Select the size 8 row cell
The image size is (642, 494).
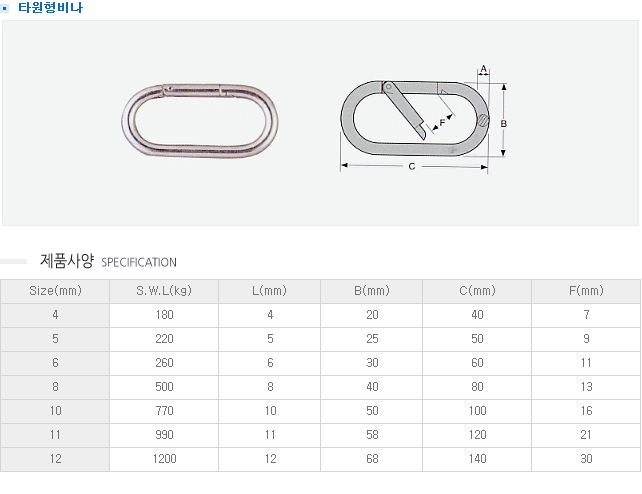tap(55, 387)
